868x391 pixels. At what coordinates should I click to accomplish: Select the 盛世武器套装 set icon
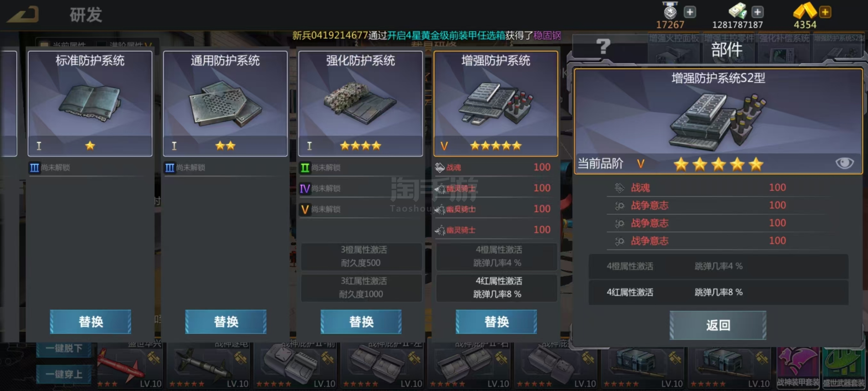[x=845, y=368]
